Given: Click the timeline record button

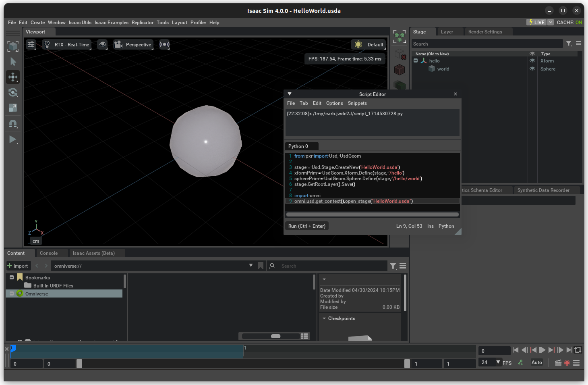Looking at the screenshot, I should click(567, 363).
